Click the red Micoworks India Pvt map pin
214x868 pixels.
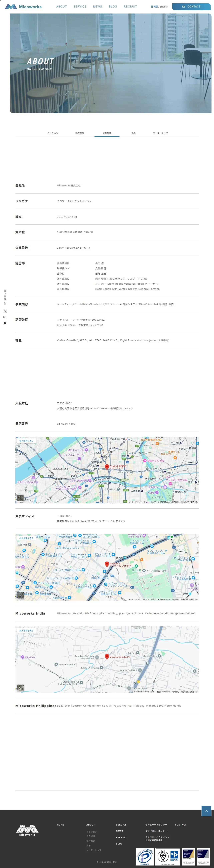coord(107,656)
